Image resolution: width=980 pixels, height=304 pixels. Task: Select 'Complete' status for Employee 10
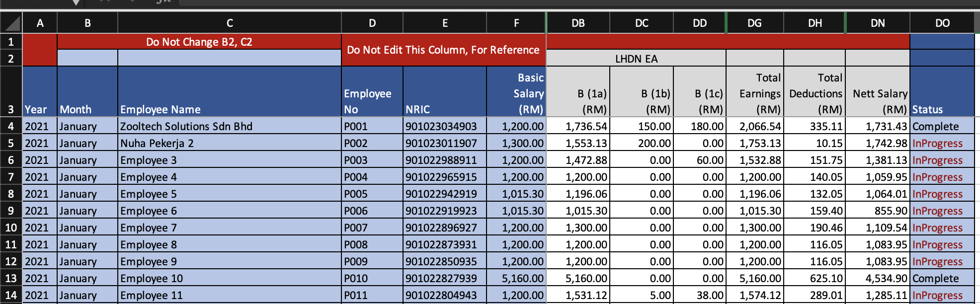[942, 278]
